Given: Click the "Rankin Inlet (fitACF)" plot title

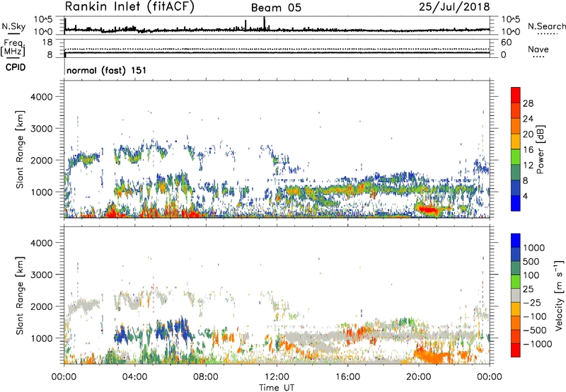Looking at the screenshot, I should pyautogui.click(x=129, y=6).
